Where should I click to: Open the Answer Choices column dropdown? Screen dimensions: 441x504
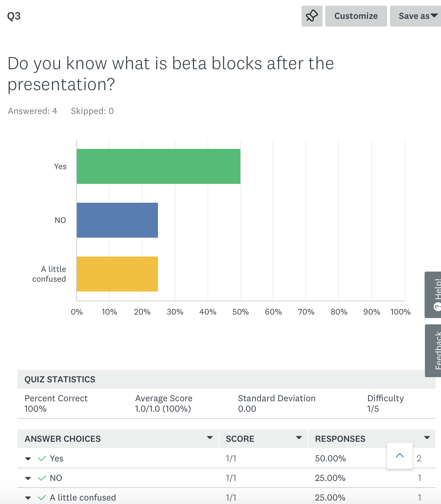coord(210,438)
